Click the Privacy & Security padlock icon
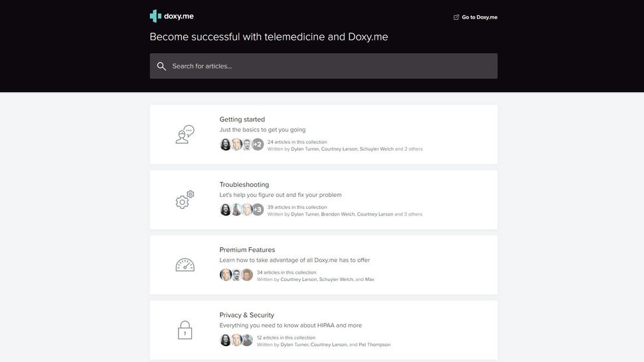Screen dimensions: 644x362 click(x=185, y=330)
